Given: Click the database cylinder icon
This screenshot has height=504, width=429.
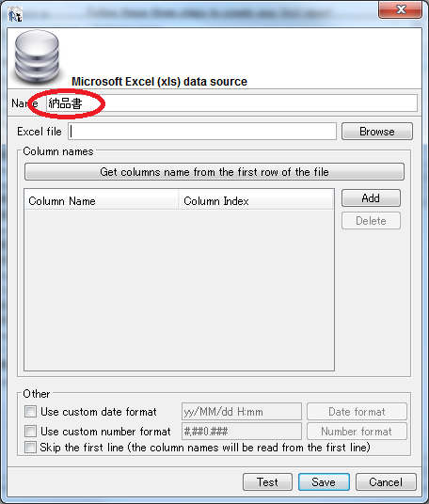Looking at the screenshot, I should pos(38,57).
